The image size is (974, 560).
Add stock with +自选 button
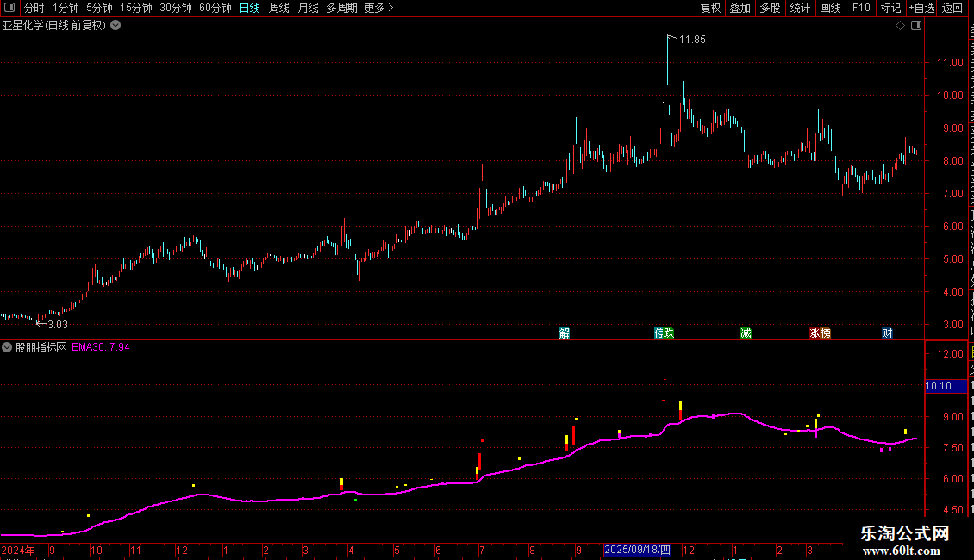pyautogui.click(x=921, y=8)
